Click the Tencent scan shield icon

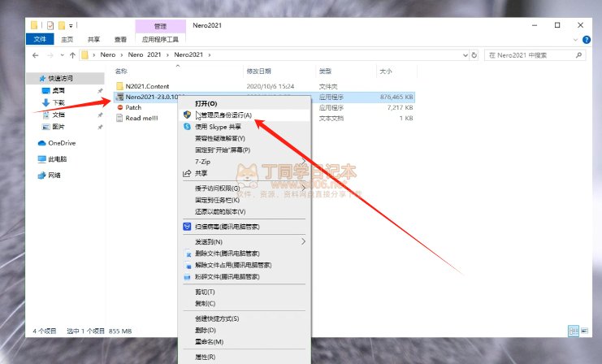click(187, 227)
